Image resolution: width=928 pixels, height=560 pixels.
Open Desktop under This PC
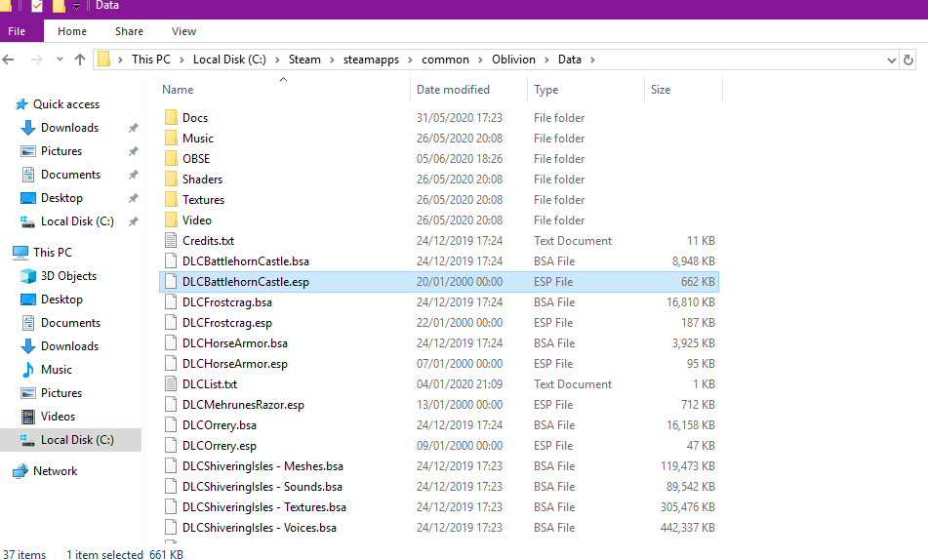[61, 300]
